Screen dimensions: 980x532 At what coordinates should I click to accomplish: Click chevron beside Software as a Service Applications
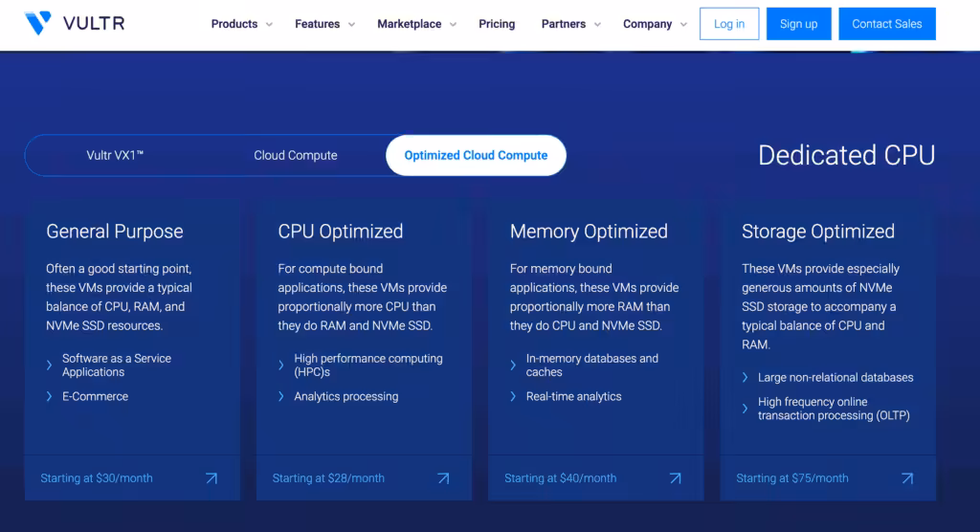[x=50, y=365]
